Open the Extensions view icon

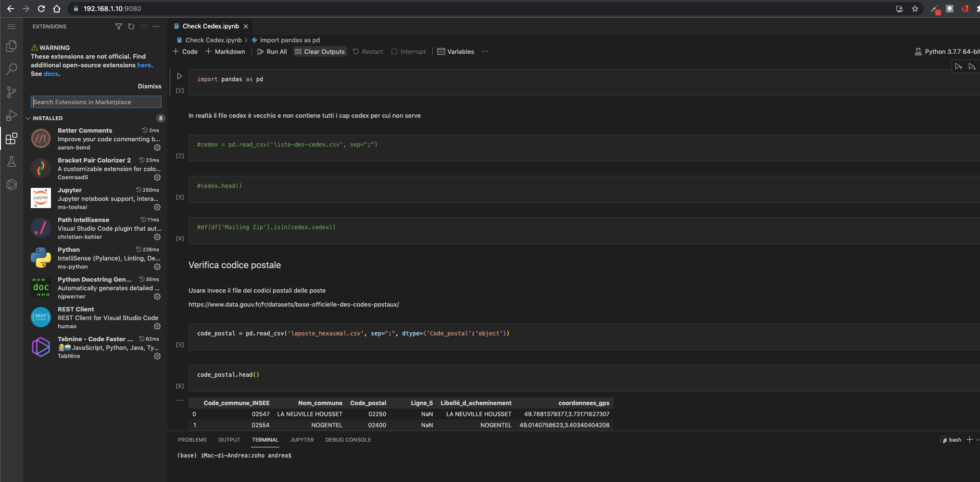[x=12, y=139]
